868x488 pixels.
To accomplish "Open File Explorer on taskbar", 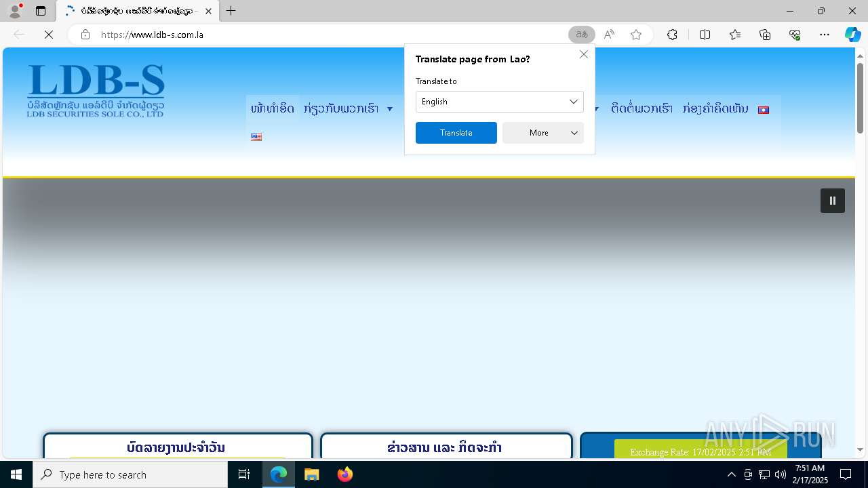I will pyautogui.click(x=312, y=474).
